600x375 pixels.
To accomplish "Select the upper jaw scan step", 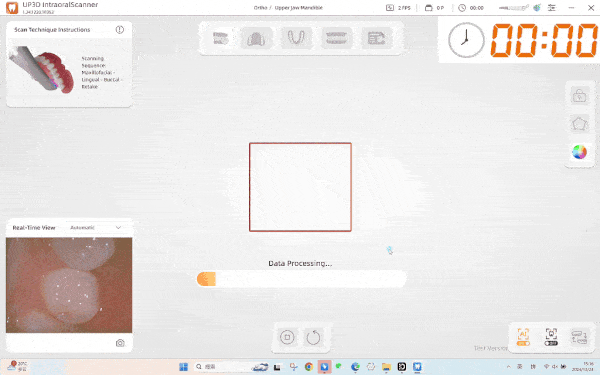I will (256, 38).
